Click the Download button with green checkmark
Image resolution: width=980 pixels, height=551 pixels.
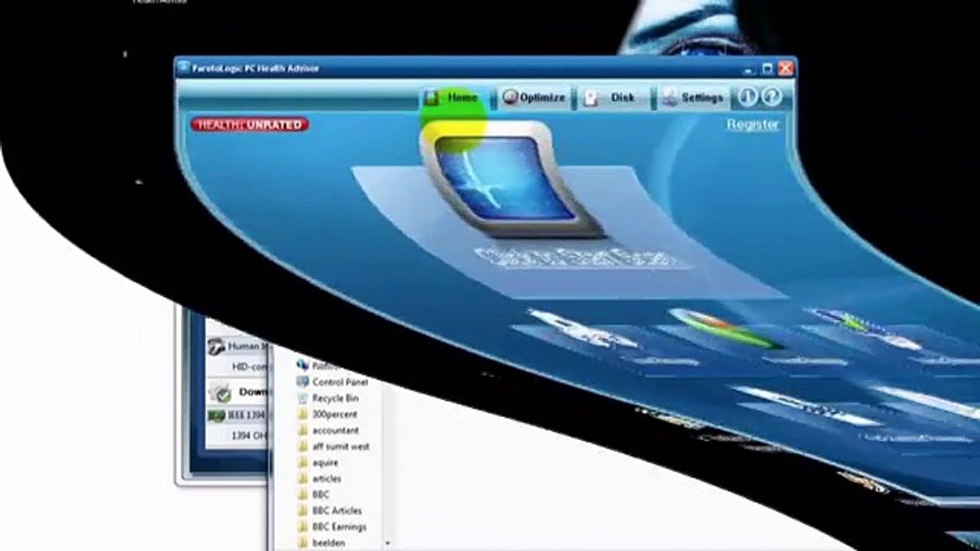(x=237, y=392)
